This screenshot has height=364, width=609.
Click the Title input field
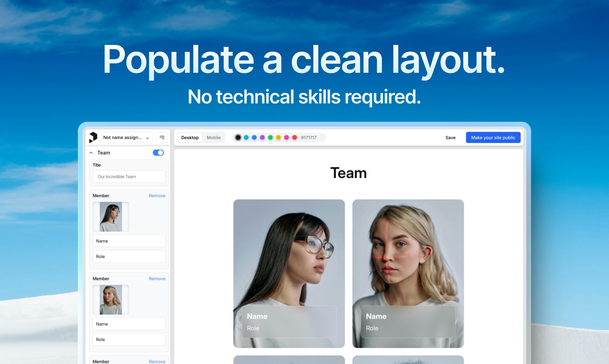coord(129,176)
